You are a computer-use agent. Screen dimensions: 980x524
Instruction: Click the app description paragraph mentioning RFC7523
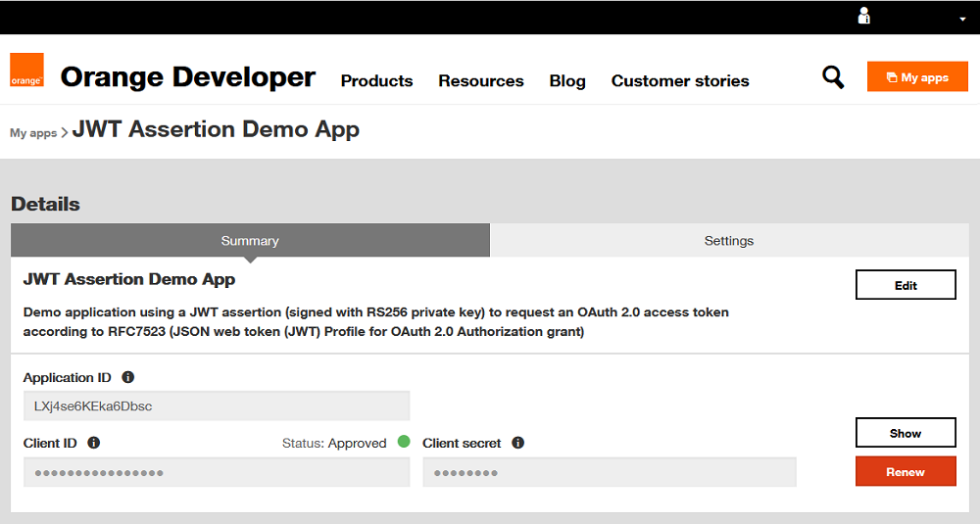click(375, 321)
